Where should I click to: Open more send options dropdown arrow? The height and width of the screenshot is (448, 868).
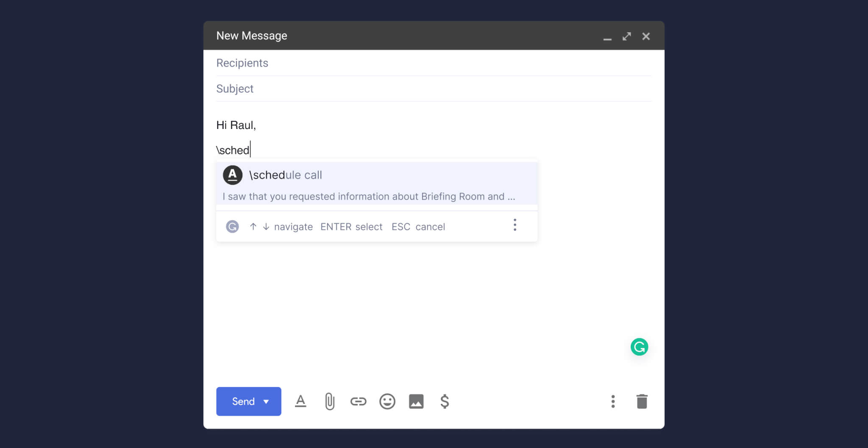coord(266,401)
